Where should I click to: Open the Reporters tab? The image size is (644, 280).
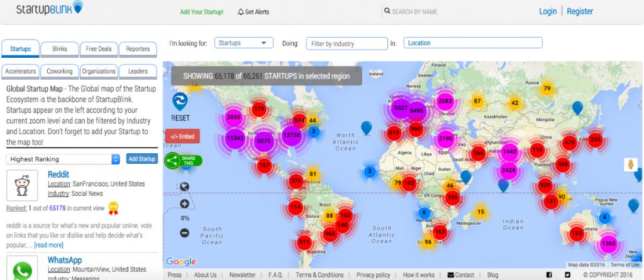pyautogui.click(x=138, y=49)
